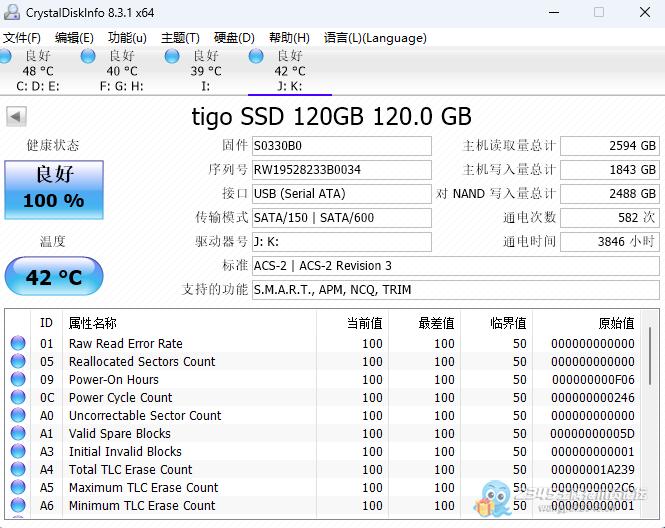Open the 帮助(H) menu
The height and width of the screenshot is (528, 665).
pos(289,38)
